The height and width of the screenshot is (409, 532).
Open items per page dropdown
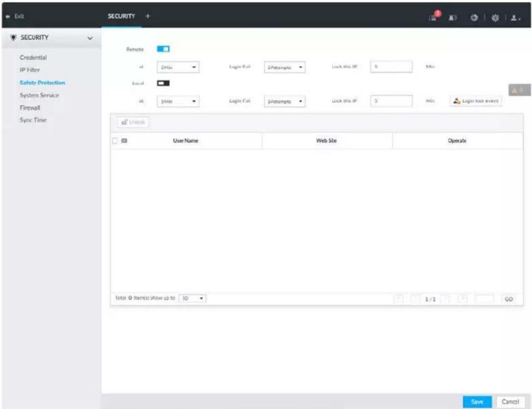[x=192, y=298]
